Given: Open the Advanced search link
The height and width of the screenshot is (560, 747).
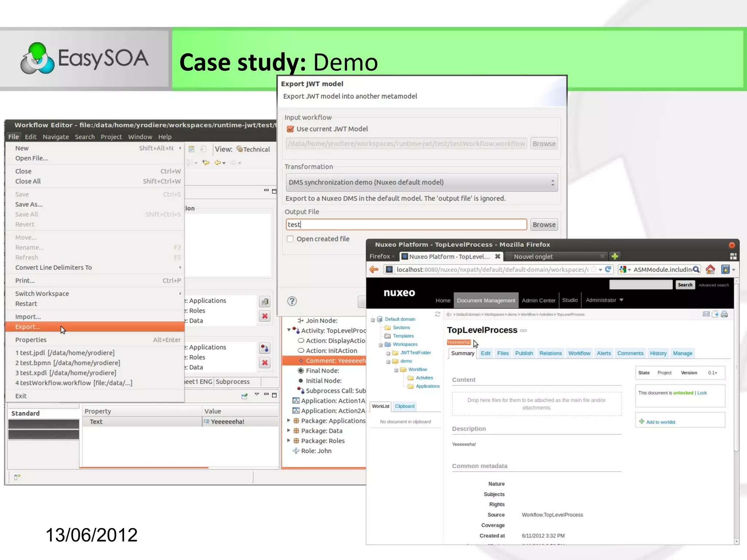Looking at the screenshot, I should pos(713,285).
